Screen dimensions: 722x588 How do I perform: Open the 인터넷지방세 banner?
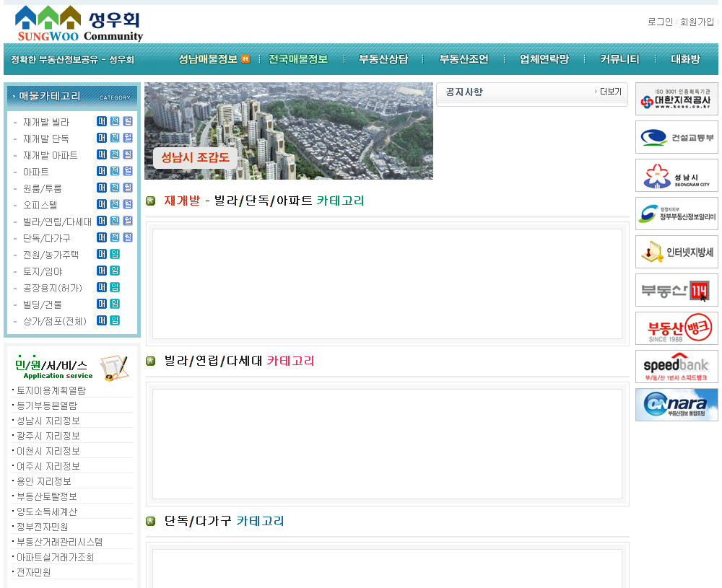point(677,252)
